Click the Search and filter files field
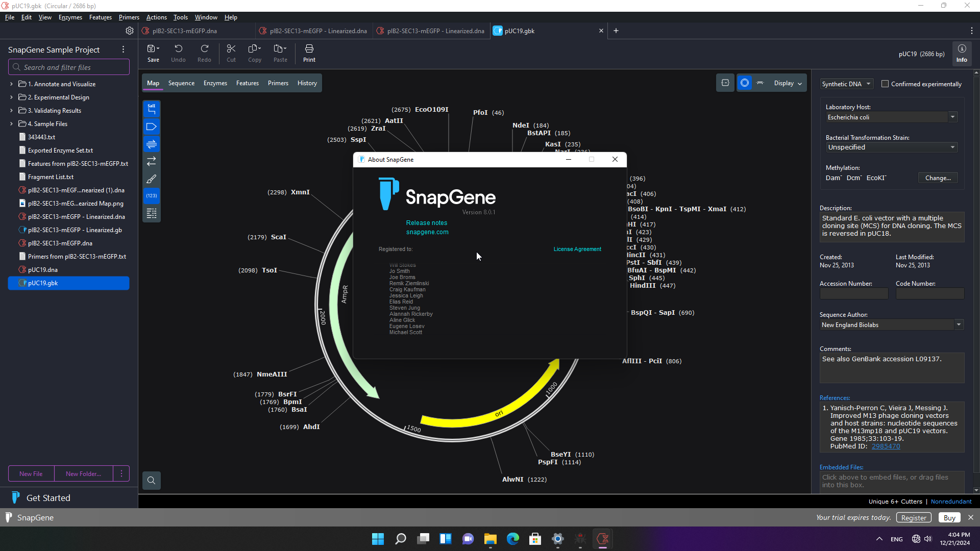Screen dimensions: 980x551 pyautogui.click(x=69, y=67)
